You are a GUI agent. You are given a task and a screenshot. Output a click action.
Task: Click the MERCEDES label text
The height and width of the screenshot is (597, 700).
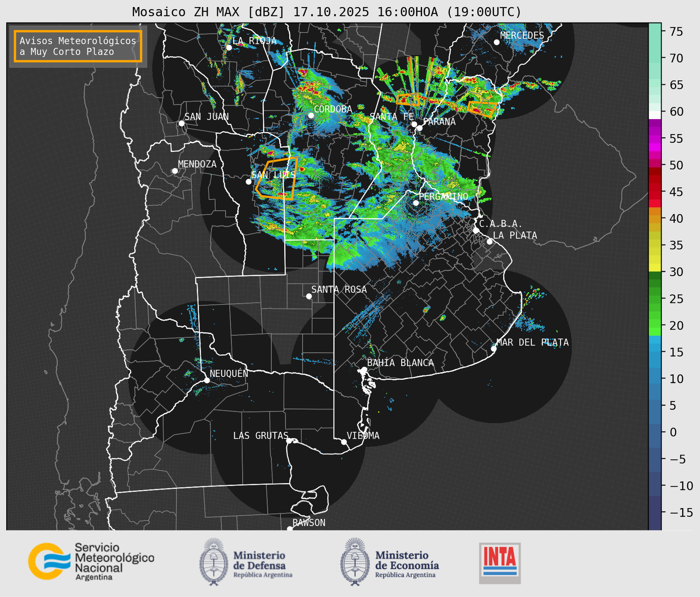coord(522,35)
